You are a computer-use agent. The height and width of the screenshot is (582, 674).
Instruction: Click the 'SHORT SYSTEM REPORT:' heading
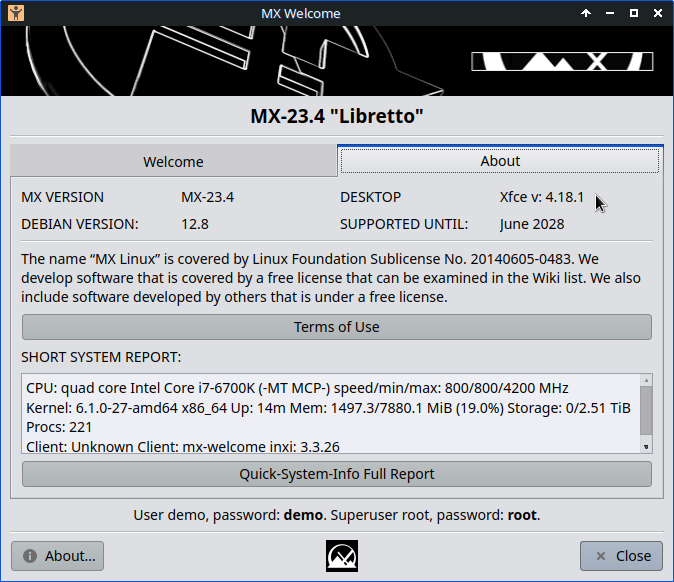101,357
